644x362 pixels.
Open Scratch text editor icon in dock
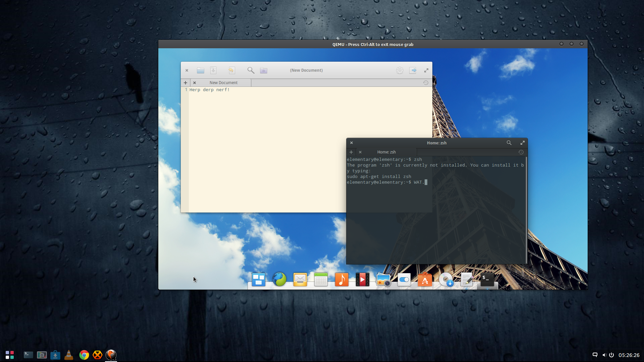coord(467,280)
